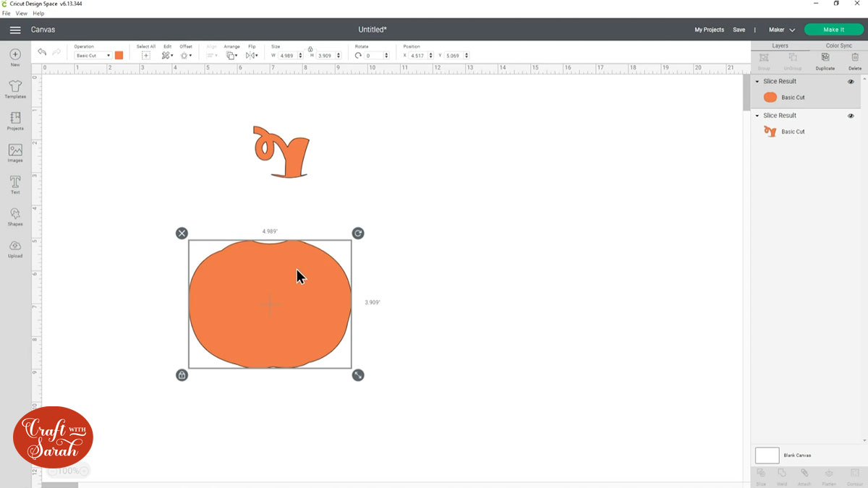The image size is (868, 488).
Task: Open the Basic Cut operation dropdown
Action: point(93,56)
